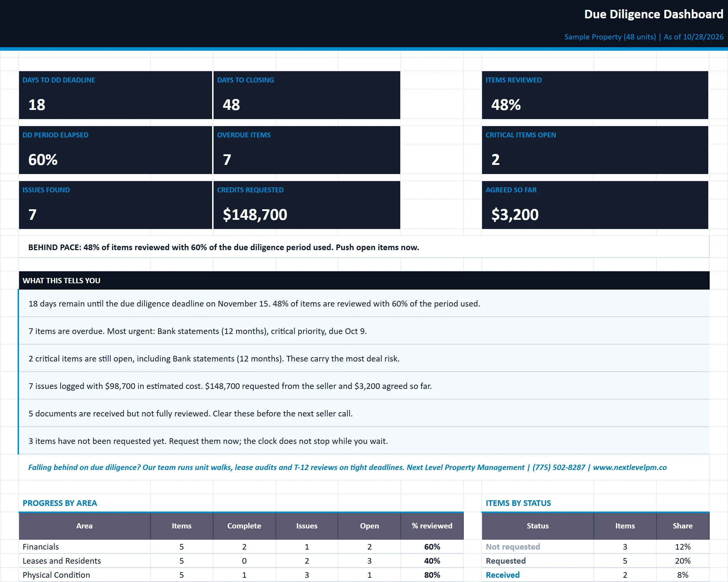Select the Items Reviewed 48% card
This screenshot has height=582, width=728.
tap(595, 95)
